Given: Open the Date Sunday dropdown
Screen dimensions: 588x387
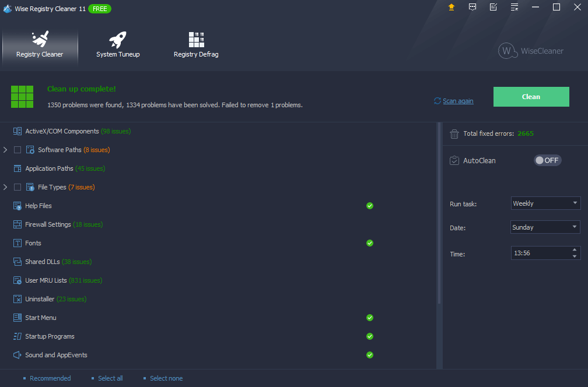Looking at the screenshot, I should 545,227.
